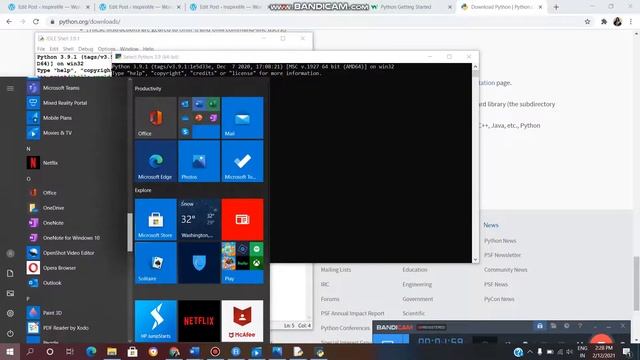Open the Microsoft Store tile
The height and width of the screenshot is (360, 640).
pos(156,220)
